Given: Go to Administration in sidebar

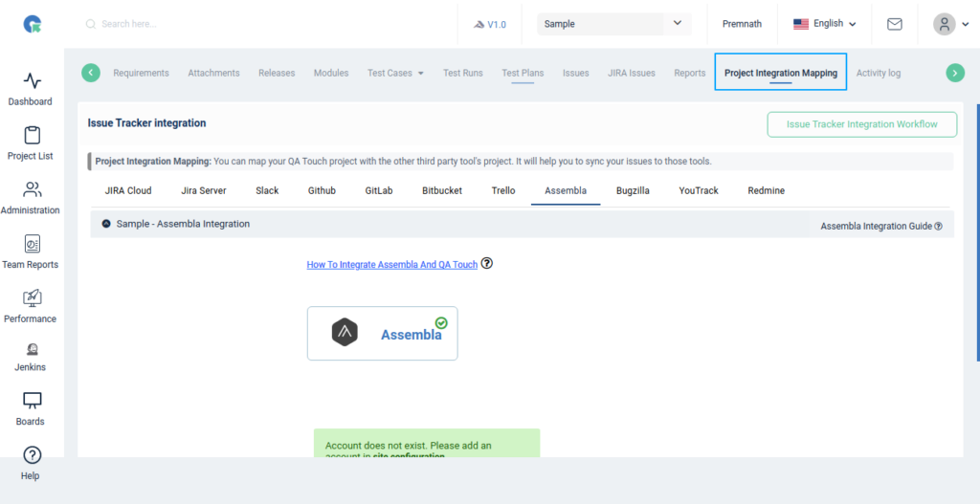Looking at the screenshot, I should [x=30, y=198].
